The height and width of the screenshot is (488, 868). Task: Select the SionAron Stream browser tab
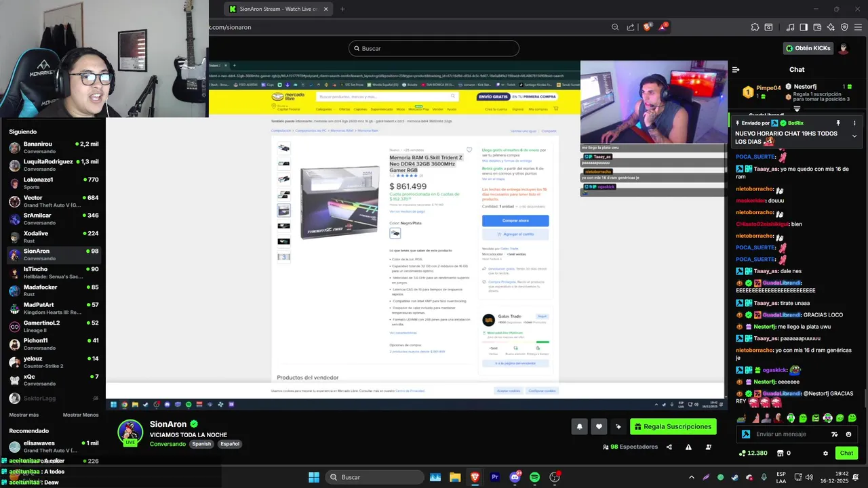pos(279,9)
